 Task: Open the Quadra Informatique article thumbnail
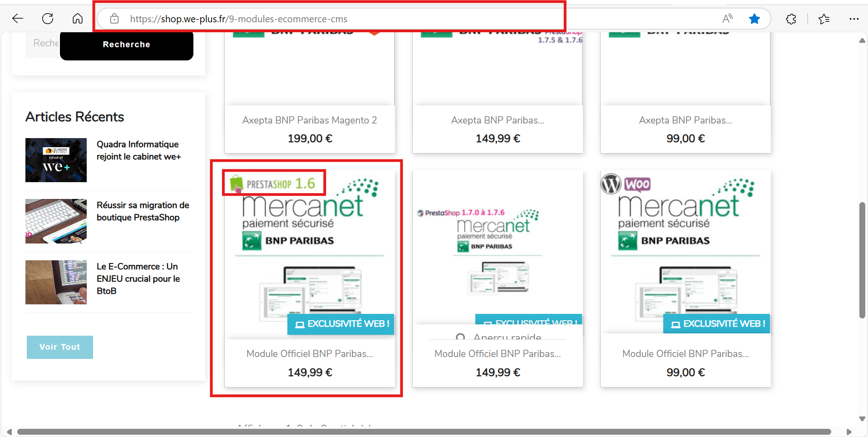(x=56, y=160)
